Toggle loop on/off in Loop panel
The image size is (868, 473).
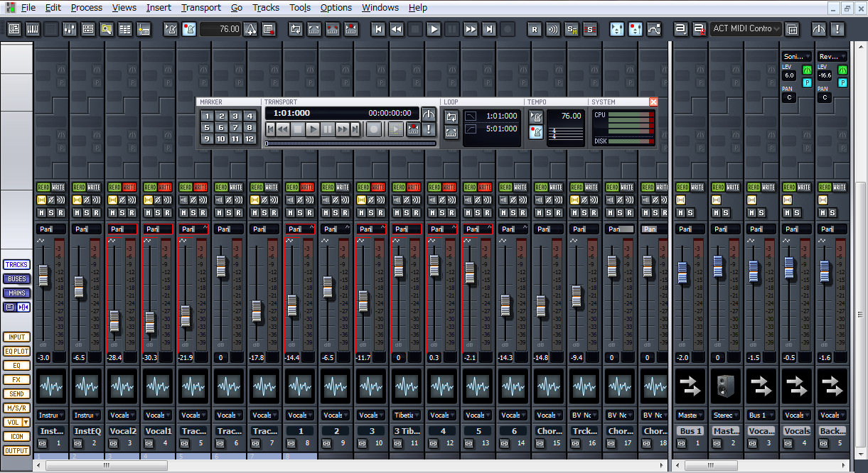[451, 116]
